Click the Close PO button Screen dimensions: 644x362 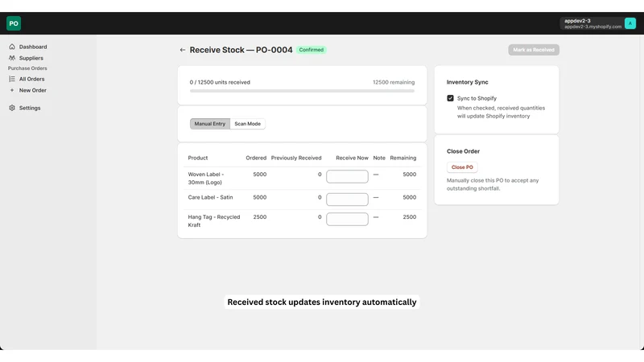coord(462,167)
